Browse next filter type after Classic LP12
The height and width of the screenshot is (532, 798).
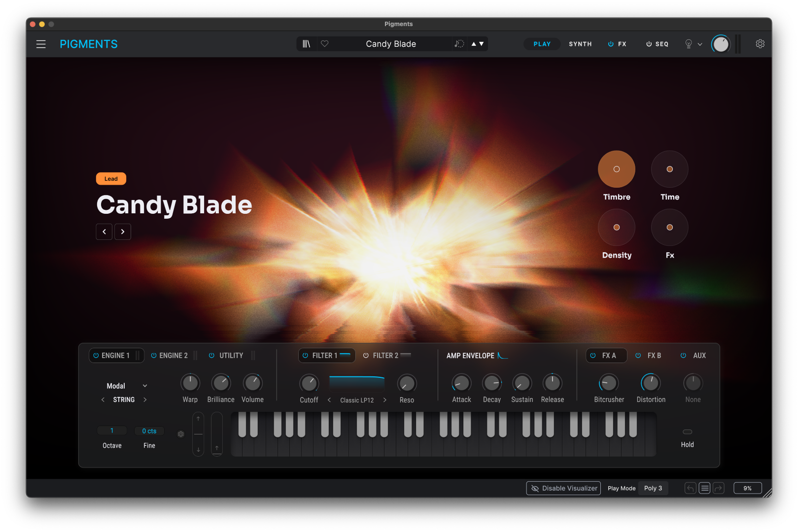[x=385, y=400]
